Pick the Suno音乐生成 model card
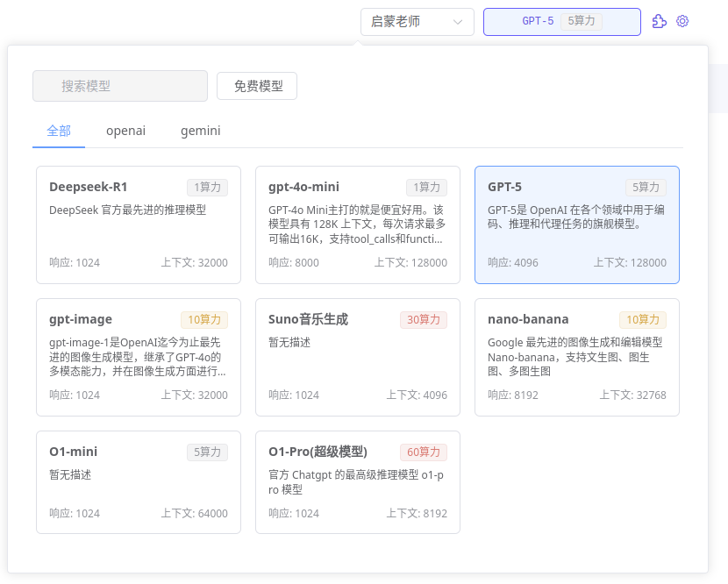Viewport: 728px width, 584px height. pyautogui.click(x=358, y=358)
